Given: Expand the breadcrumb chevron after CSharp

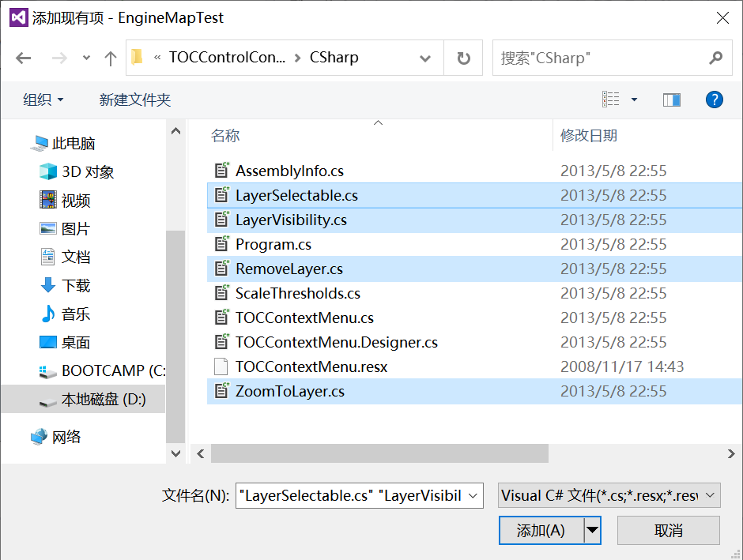Looking at the screenshot, I should [425, 58].
